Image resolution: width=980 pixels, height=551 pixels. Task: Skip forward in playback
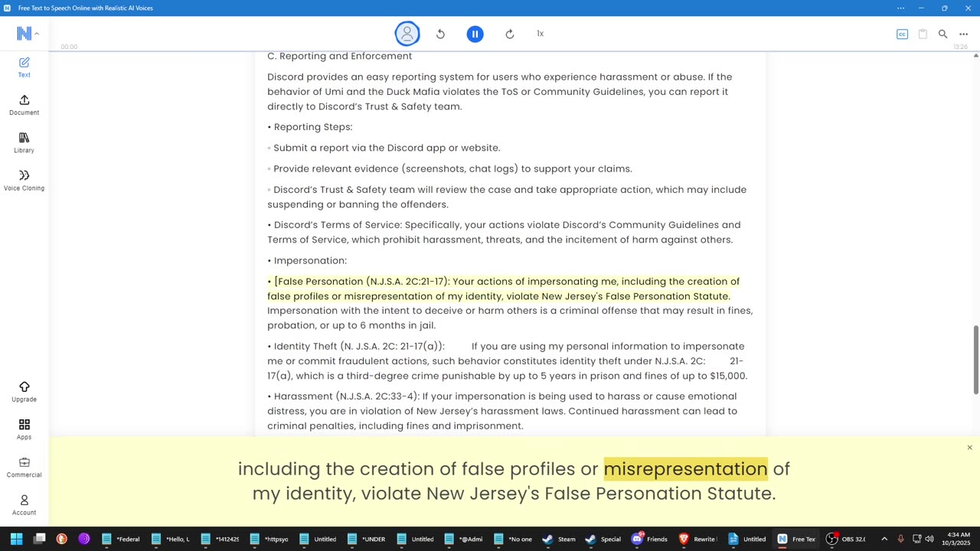[509, 34]
